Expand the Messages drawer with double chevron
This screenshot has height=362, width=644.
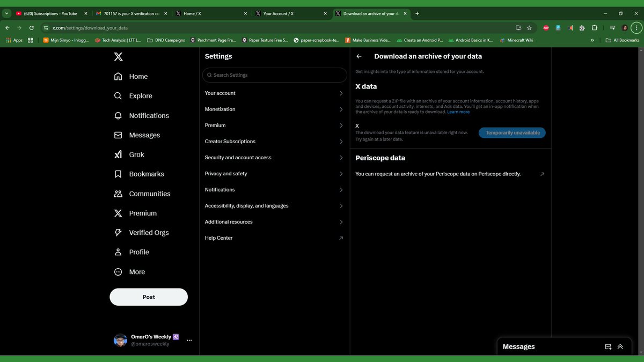620,346
